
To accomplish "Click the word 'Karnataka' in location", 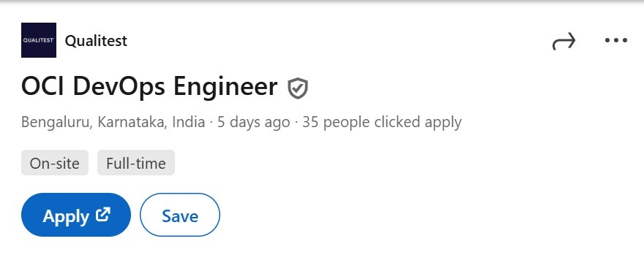I will (132, 122).
